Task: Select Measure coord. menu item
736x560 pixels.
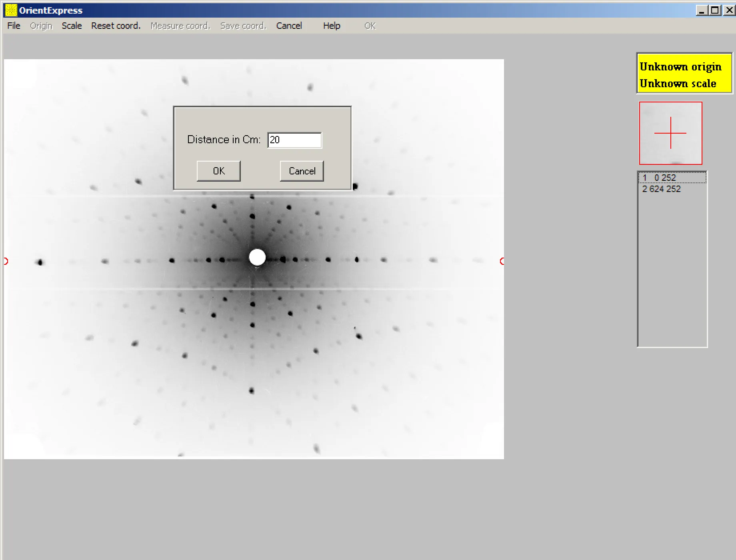Action: (x=180, y=26)
